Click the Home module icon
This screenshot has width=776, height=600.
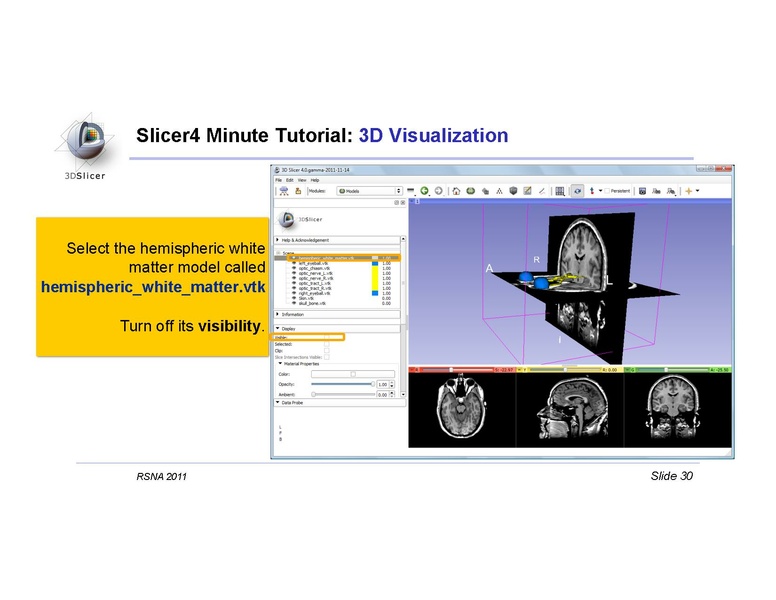(x=456, y=191)
